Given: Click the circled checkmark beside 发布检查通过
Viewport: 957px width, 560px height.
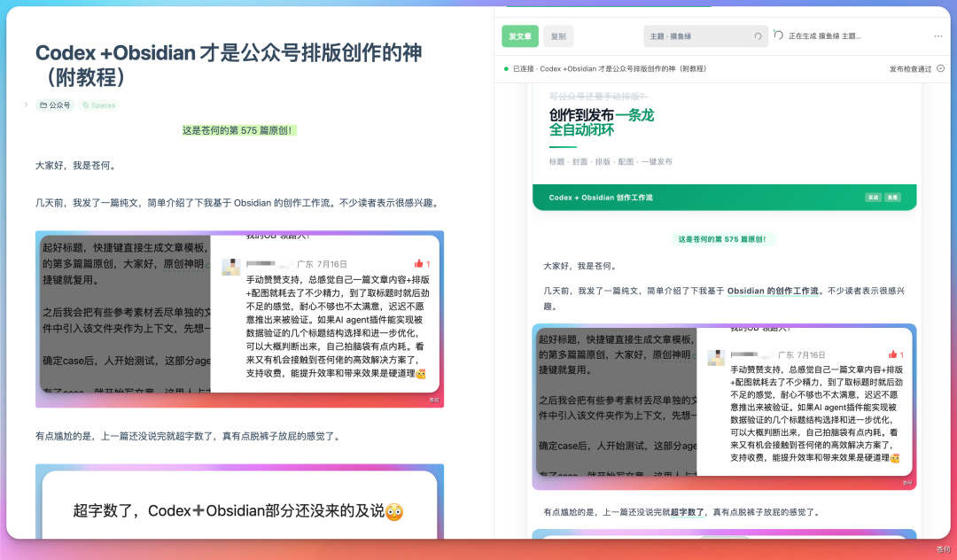Looking at the screenshot, I should (940, 68).
